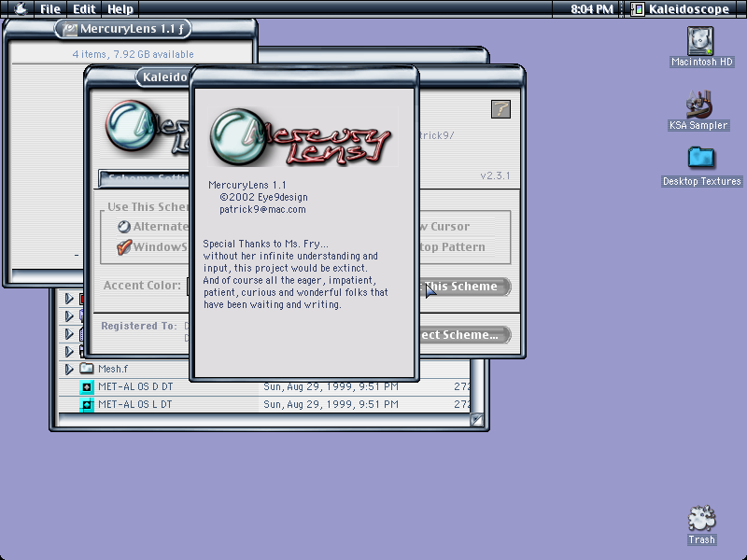Click the MET-AL OS L DT file icon
The width and height of the screenshot is (747, 560).
click(87, 405)
